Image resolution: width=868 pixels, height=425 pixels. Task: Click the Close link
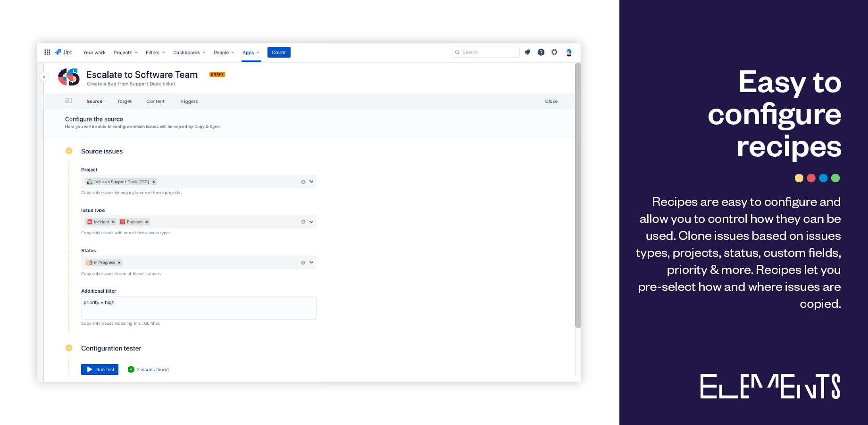(551, 102)
